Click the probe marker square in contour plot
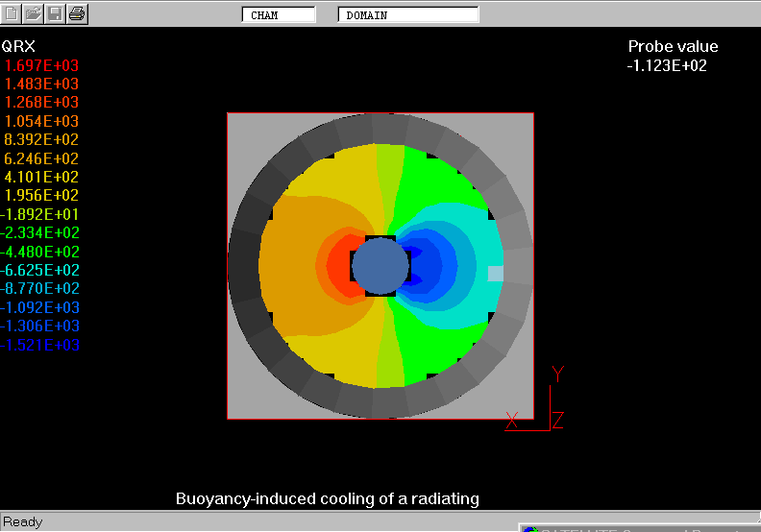Viewport: 761px width, 532px height. (495, 274)
